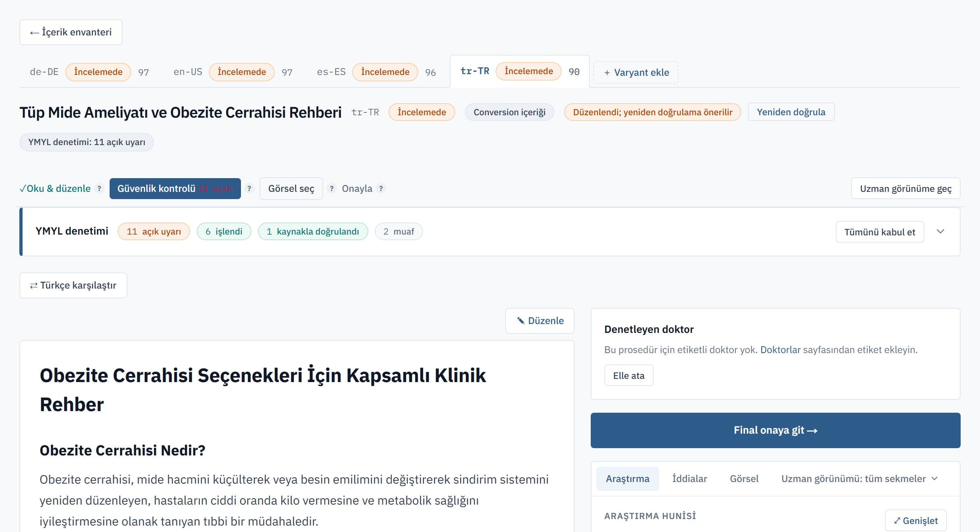Viewport: 980px width, 532px height.
Task: Click the score 90 on tr-TR tab
Action: 574,72
